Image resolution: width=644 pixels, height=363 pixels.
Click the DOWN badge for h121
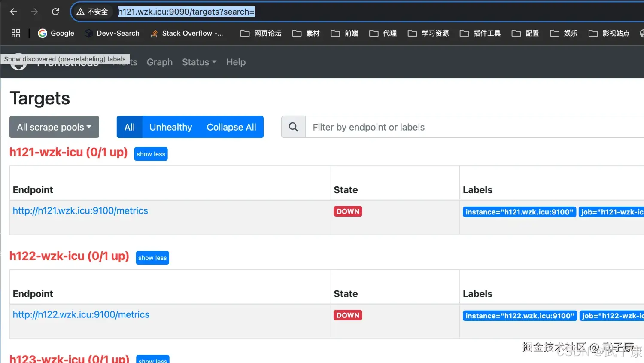[x=348, y=211]
